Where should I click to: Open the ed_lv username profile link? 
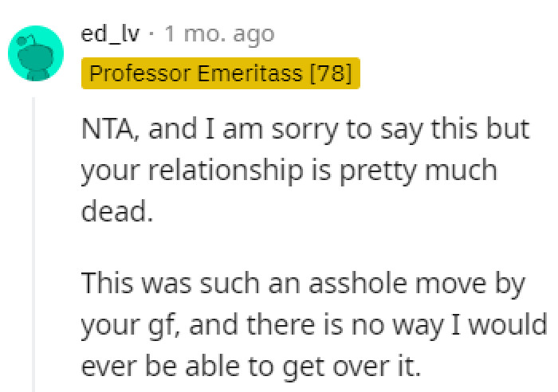(111, 34)
